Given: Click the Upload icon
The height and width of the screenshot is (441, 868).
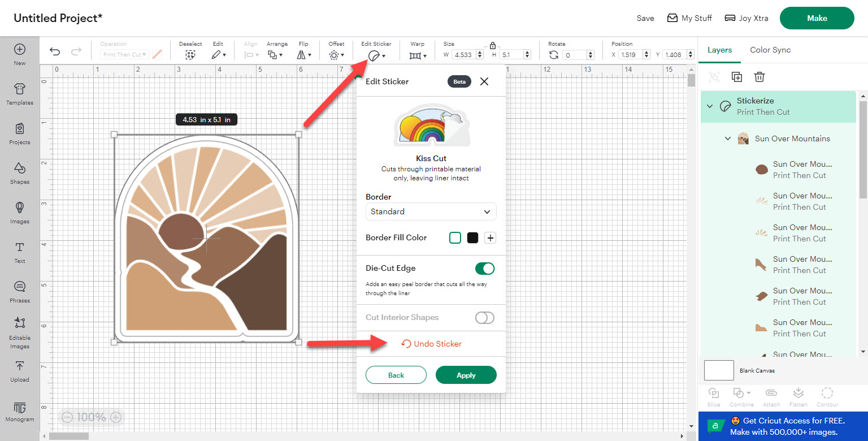Looking at the screenshot, I should click(x=20, y=366).
